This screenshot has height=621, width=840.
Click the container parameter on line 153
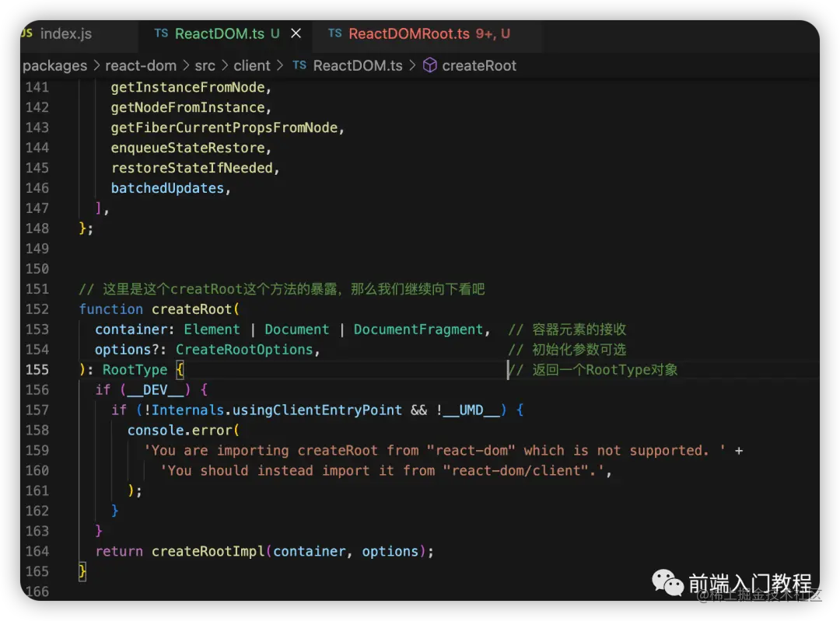click(x=131, y=330)
